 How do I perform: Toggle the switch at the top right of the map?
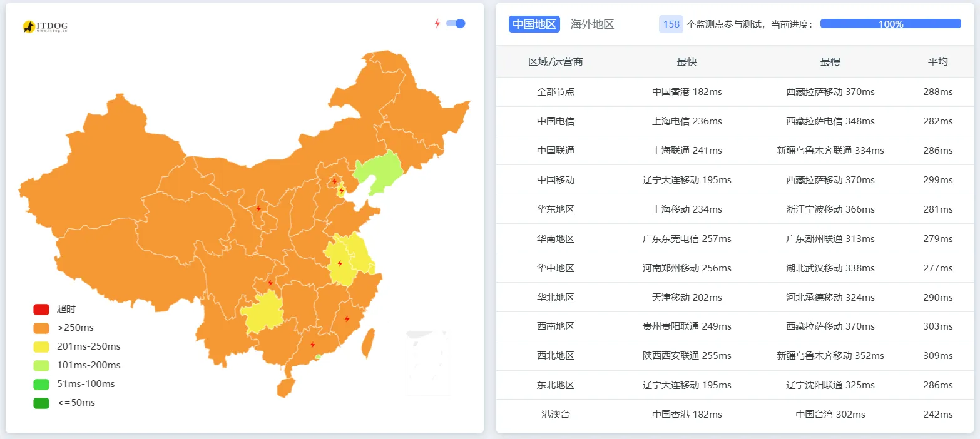pos(456,23)
